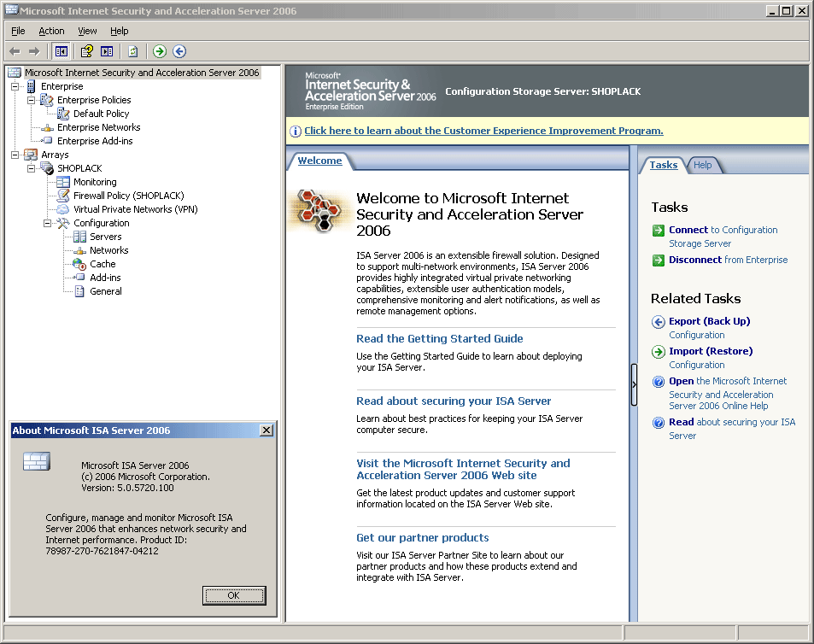Click the green Import arrow toolbar icon
The image size is (814, 644).
pos(160,51)
